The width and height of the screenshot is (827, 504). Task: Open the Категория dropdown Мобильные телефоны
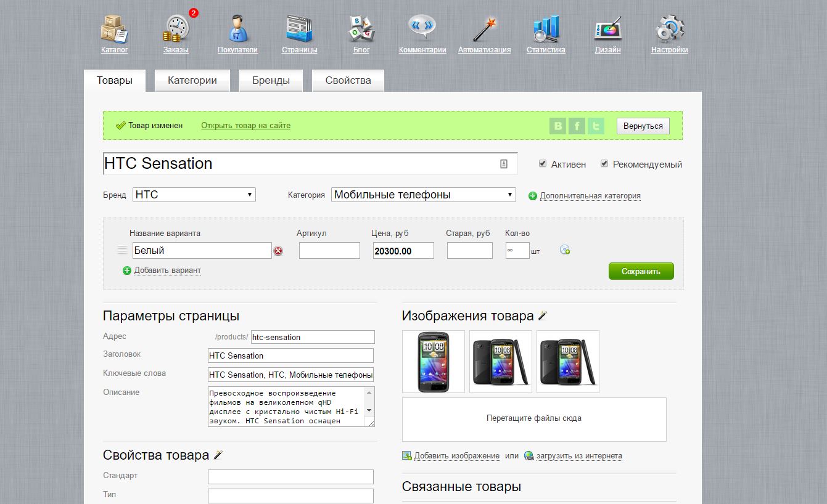424,195
